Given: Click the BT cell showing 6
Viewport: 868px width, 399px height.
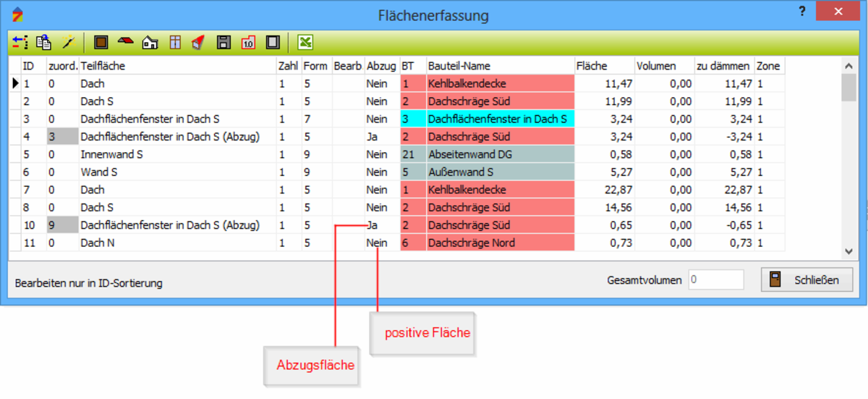Looking at the screenshot, I should pyautogui.click(x=413, y=243).
